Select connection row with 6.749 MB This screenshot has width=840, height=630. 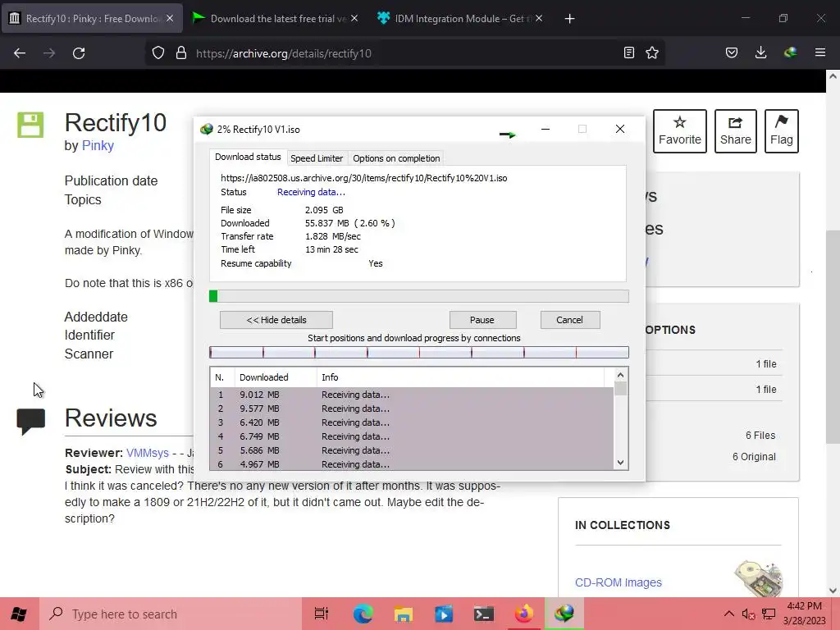(x=412, y=436)
